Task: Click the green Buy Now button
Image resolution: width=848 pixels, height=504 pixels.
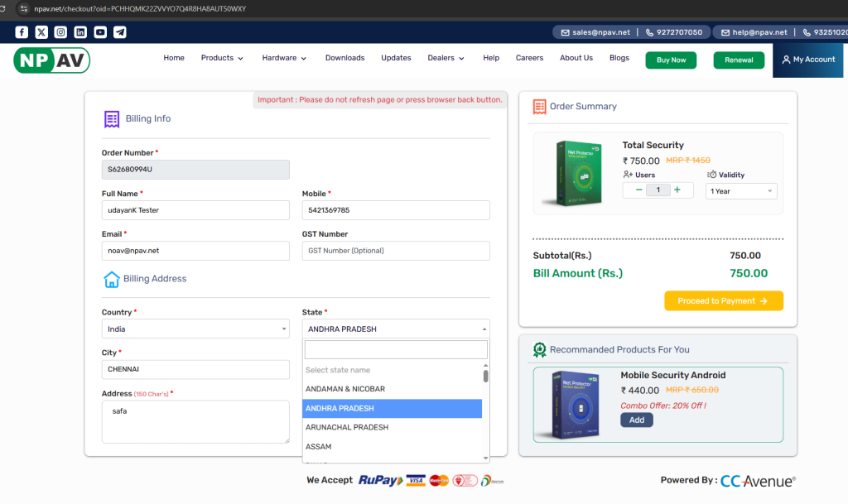Action: [671, 60]
